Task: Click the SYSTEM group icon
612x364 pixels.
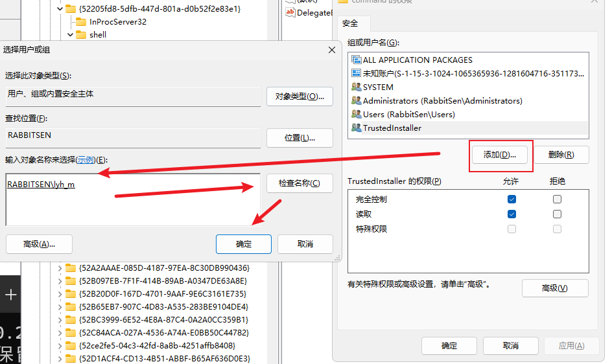Action: [356, 87]
